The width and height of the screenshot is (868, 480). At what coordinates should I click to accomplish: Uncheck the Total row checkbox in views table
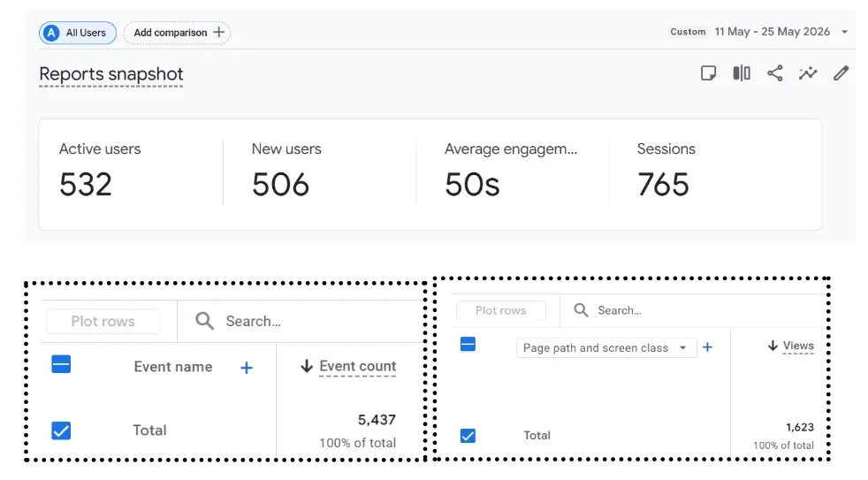(468, 436)
